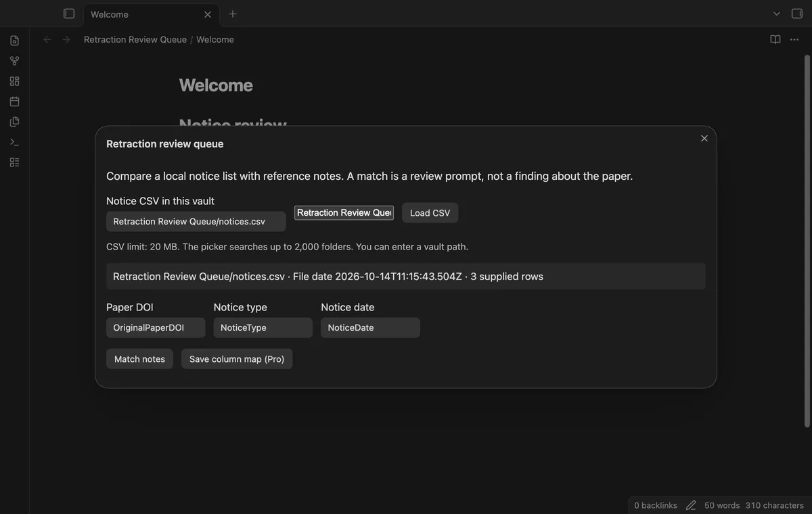The image size is (812, 514).
Task: Click the 0 backlinks status item
Action: 656,505
